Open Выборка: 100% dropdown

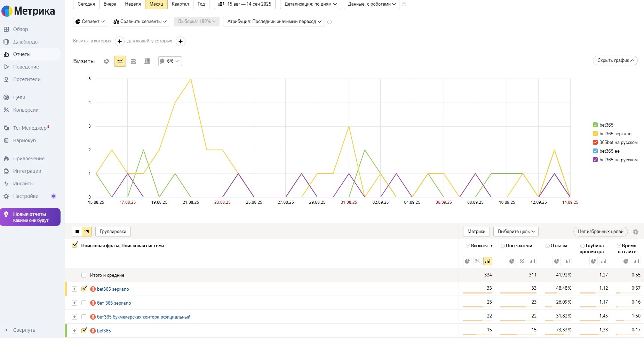coord(197,22)
